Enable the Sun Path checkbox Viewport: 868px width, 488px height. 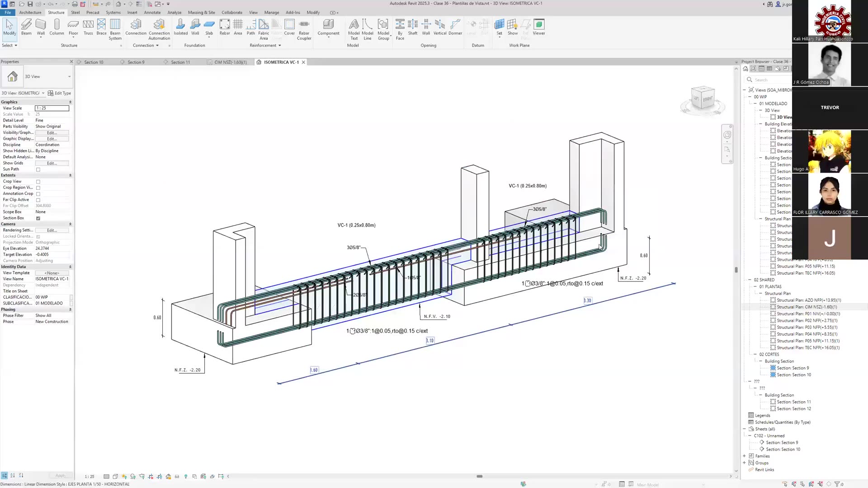(38, 169)
